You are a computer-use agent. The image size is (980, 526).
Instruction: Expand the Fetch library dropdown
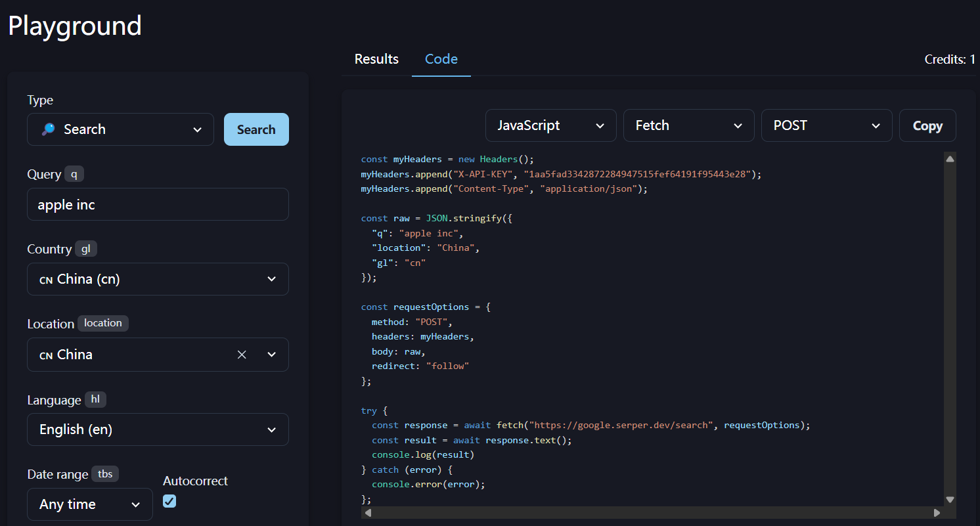click(x=688, y=125)
